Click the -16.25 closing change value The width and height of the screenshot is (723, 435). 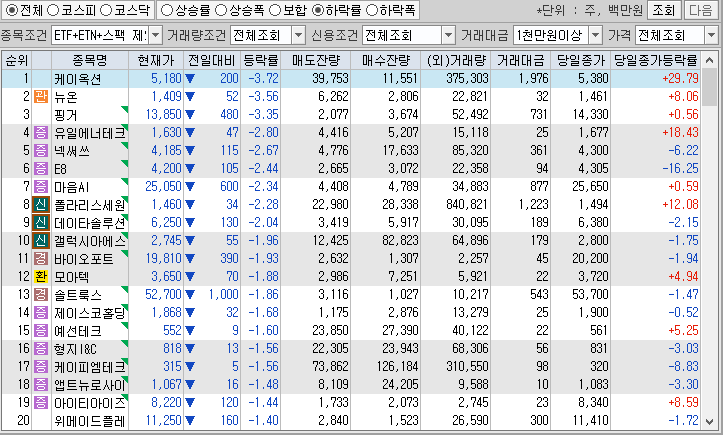coord(681,168)
